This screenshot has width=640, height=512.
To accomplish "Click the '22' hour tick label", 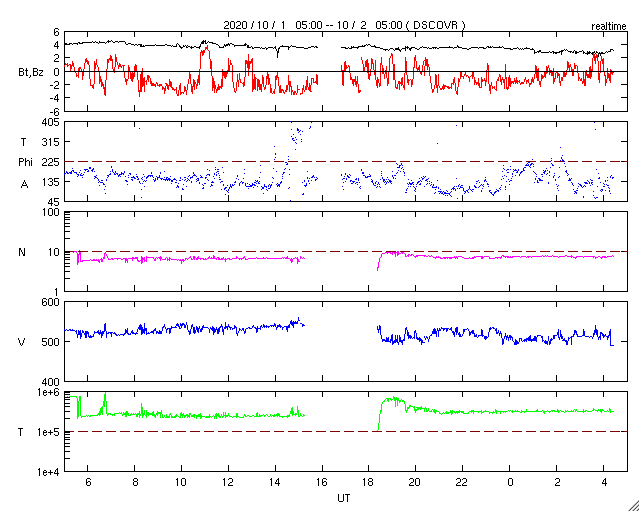I will 462,482.
